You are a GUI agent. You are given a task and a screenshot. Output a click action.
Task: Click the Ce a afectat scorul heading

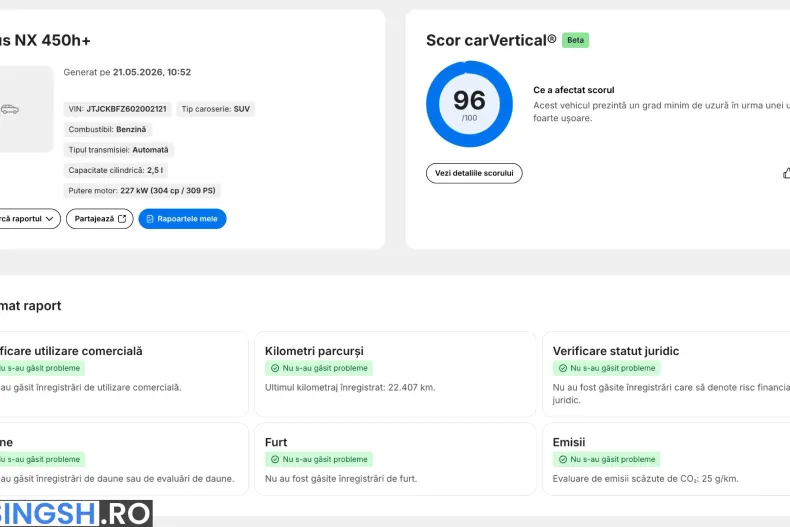tap(574, 90)
